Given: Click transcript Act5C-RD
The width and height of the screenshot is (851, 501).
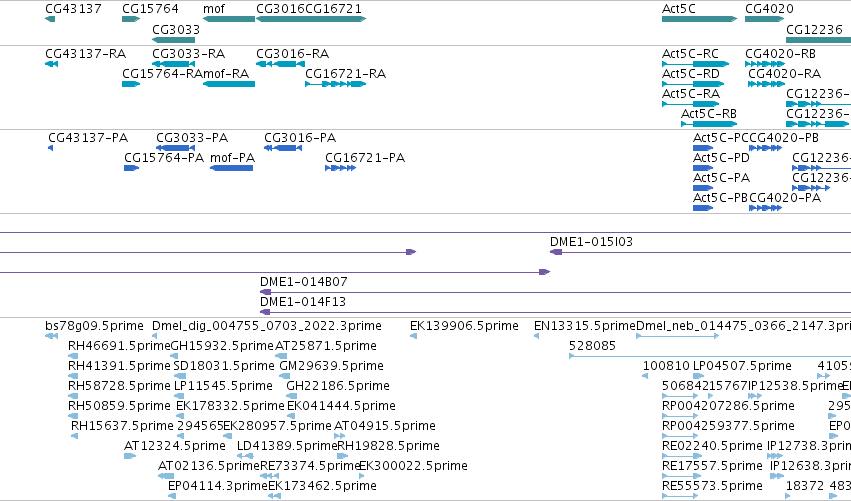Looking at the screenshot, I should click(x=693, y=84).
